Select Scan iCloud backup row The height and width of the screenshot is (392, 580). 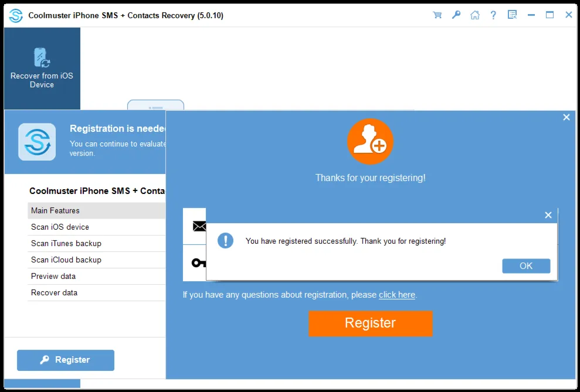coord(97,260)
